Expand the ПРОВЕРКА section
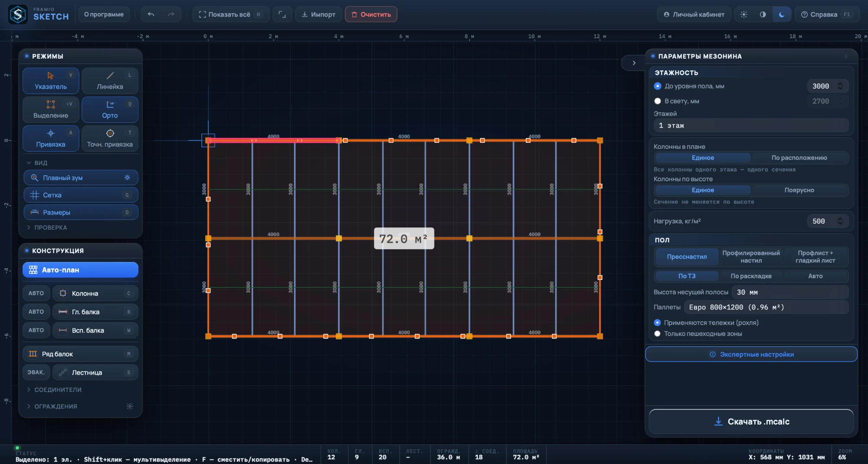The width and height of the screenshot is (868, 464). [47, 227]
